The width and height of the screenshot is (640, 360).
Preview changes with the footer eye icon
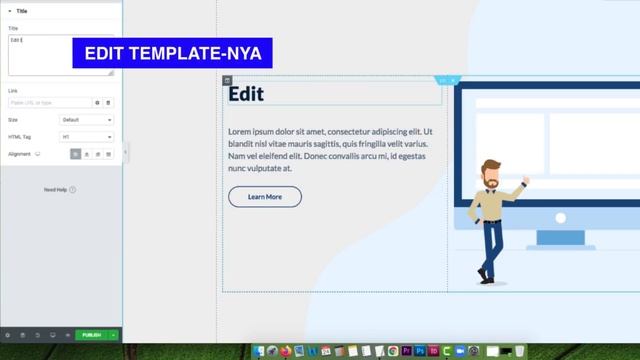[68, 335]
